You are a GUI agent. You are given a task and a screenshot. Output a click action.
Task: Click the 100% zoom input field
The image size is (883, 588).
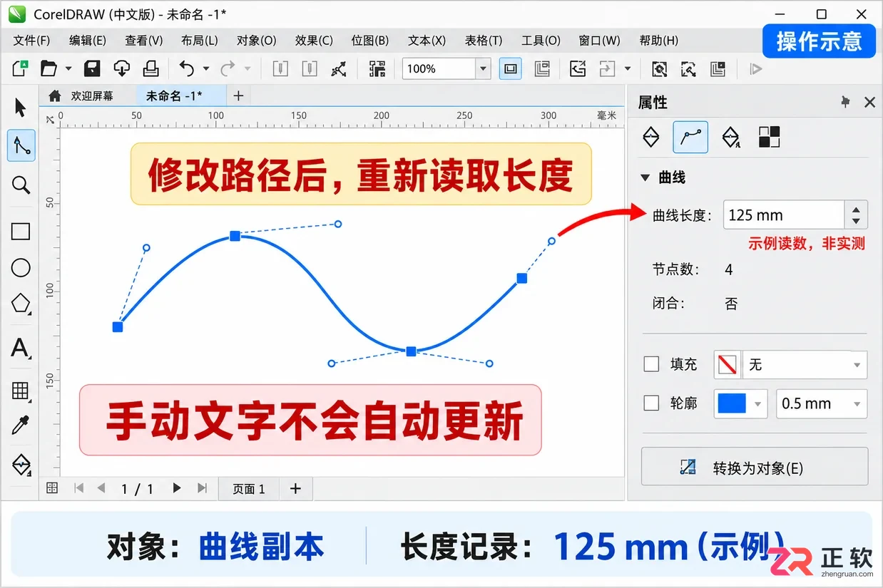click(x=439, y=69)
